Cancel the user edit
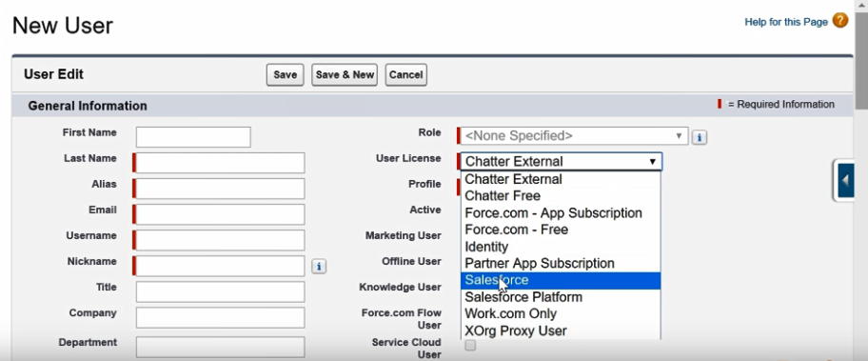 405,74
